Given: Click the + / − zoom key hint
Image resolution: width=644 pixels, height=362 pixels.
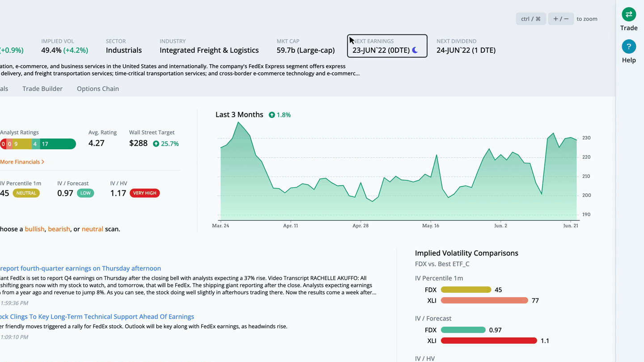Looking at the screenshot, I should [561, 19].
